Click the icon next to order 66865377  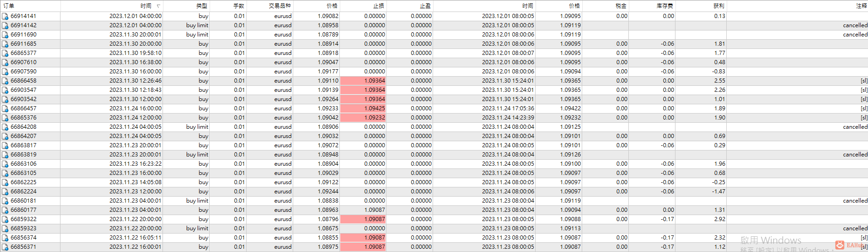[x=5, y=53]
